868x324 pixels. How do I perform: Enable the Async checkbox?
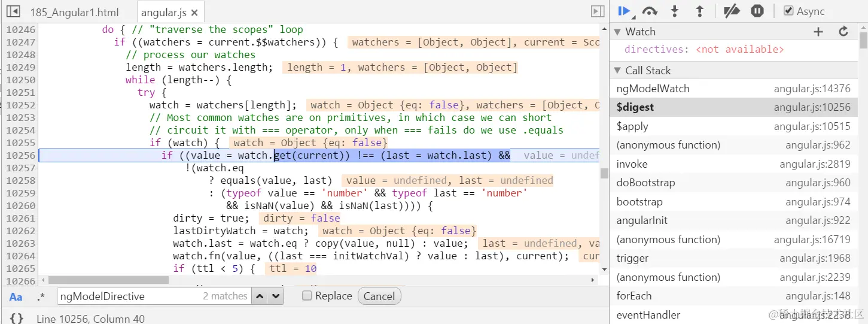(x=788, y=11)
